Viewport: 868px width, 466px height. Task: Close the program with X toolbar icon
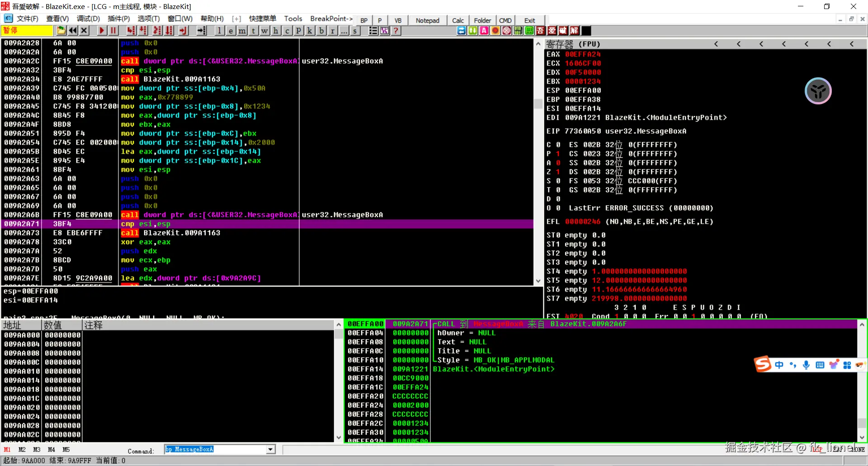[84, 31]
